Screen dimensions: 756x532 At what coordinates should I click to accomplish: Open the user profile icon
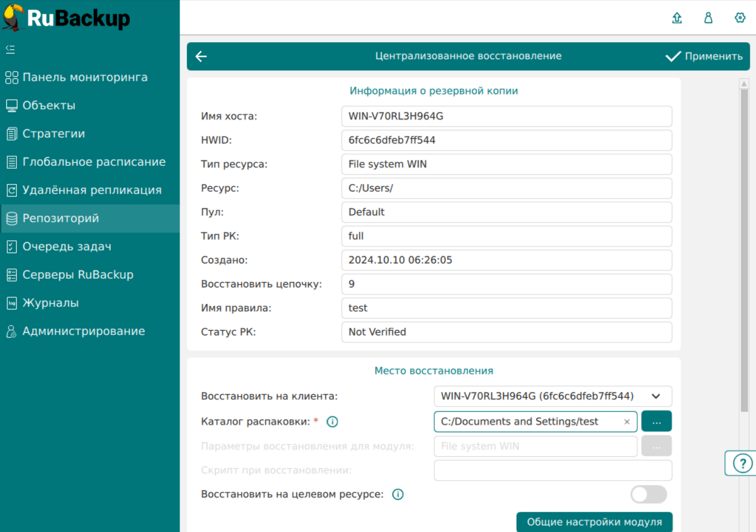(708, 18)
